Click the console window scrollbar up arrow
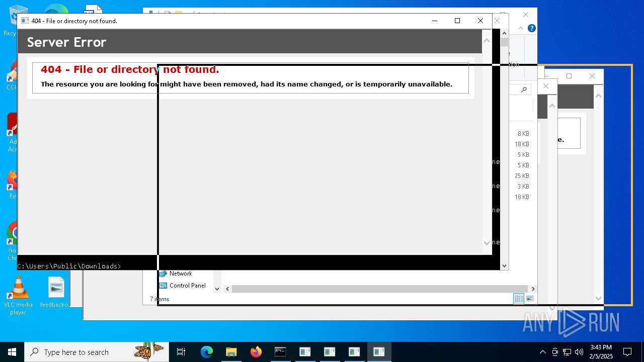Viewport: 644px width, 362px height. [x=504, y=33]
